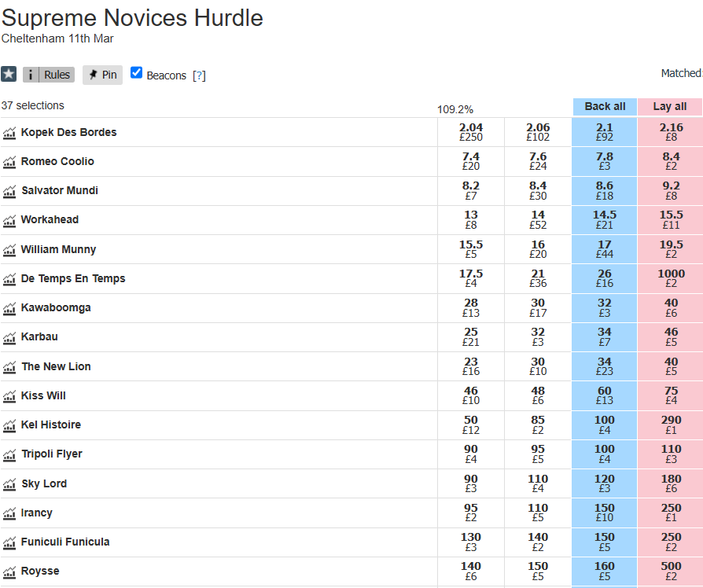
Task: Click chart icon next to Roysse
Action: [9, 571]
